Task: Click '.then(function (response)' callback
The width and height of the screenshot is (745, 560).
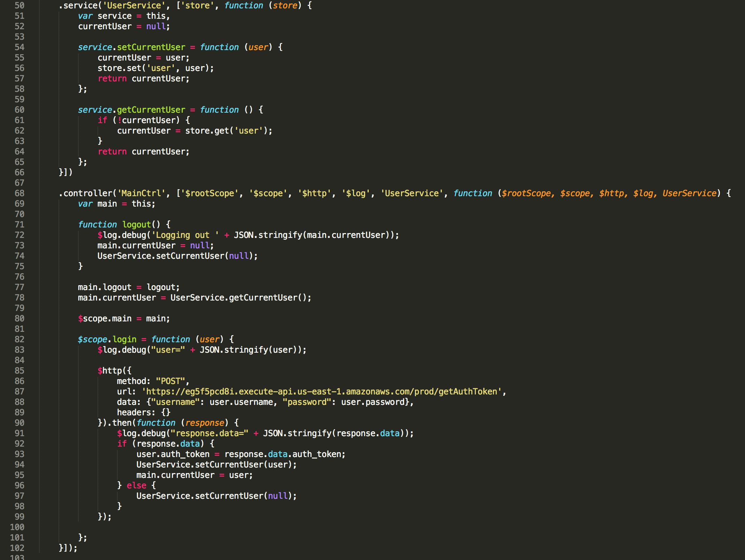Action: coord(168,423)
